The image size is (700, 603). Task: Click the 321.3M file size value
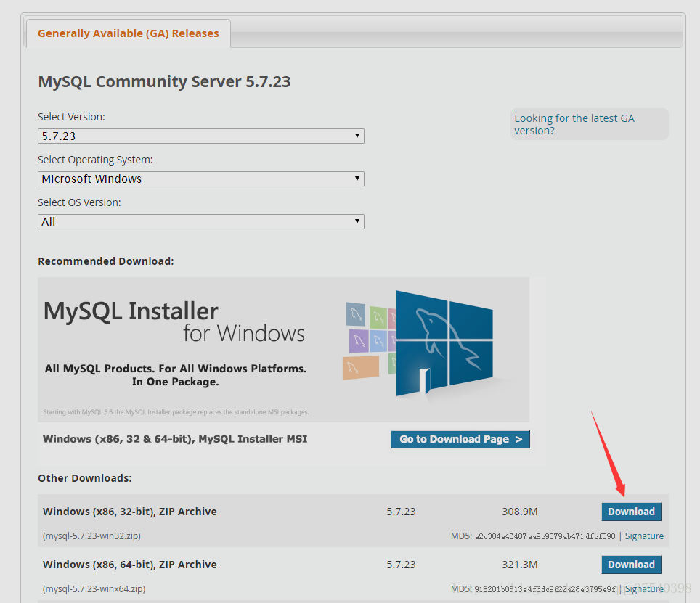tap(520, 565)
